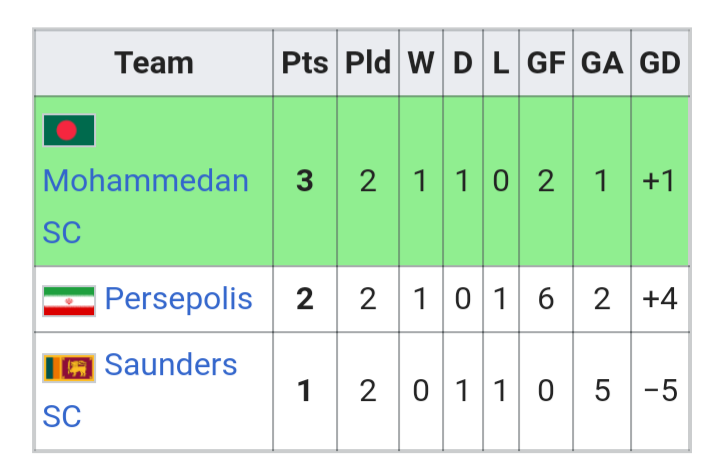
Task: Click the GA column header
Action: pos(602,63)
